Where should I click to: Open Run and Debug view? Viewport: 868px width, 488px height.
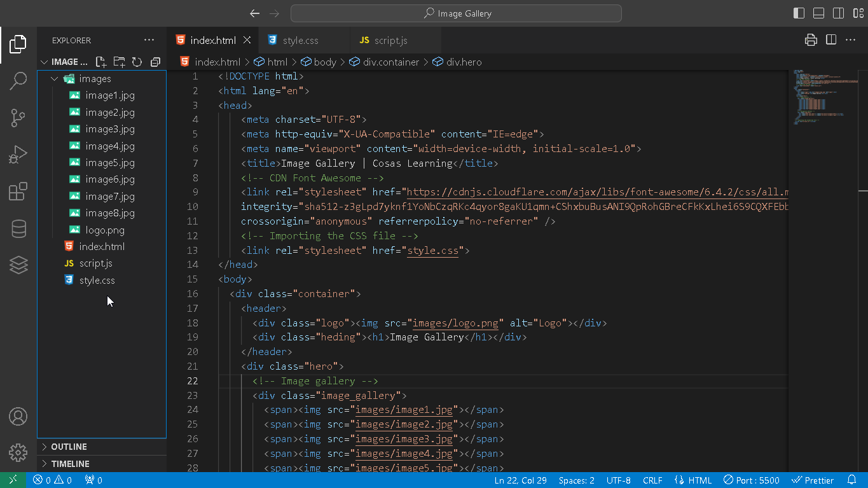pyautogui.click(x=18, y=155)
